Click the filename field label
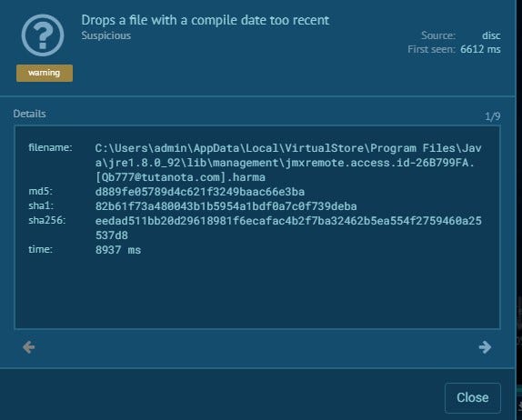Screen dimensions: 522x420 pos(50,147)
